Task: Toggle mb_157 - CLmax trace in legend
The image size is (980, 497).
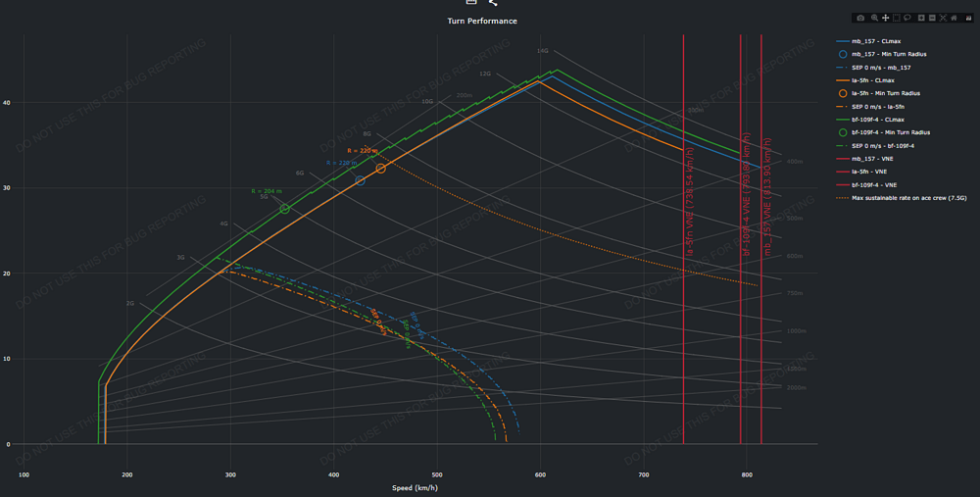Action: pos(878,41)
